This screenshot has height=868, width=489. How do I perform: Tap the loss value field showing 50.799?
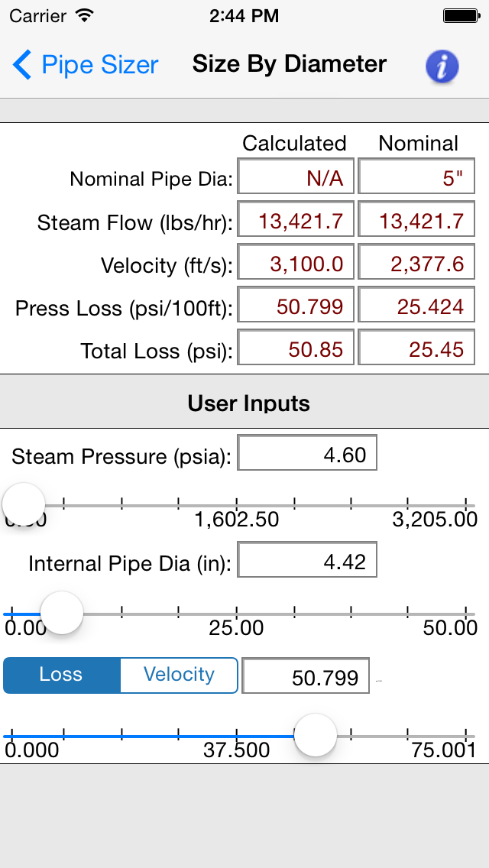305,675
